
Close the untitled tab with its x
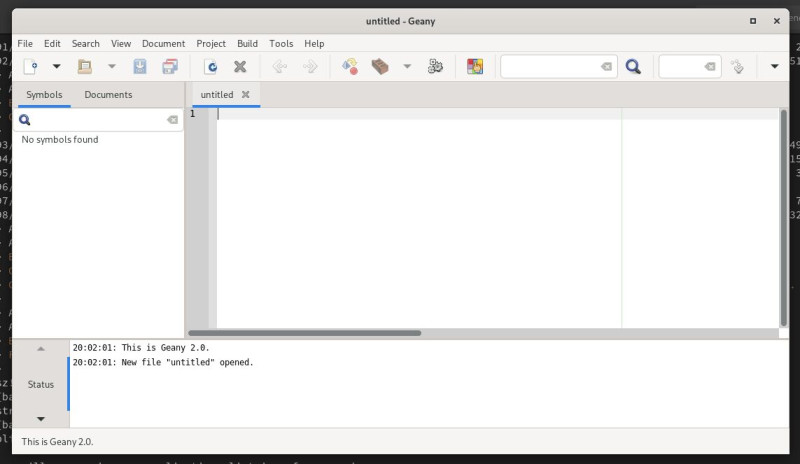[x=245, y=94]
